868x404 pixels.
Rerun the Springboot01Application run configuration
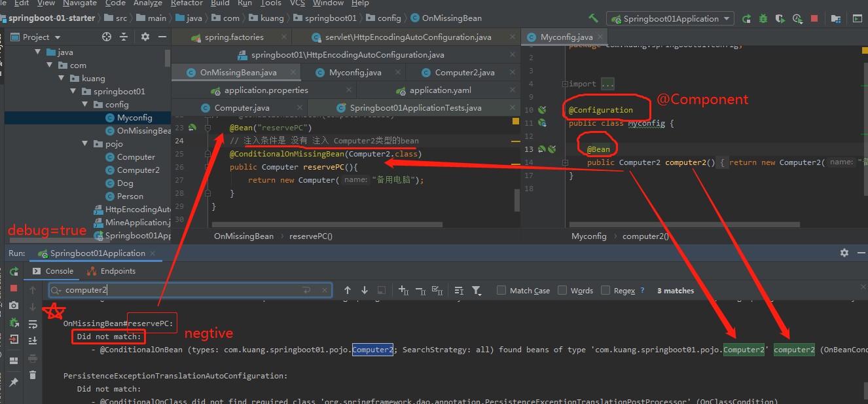[x=746, y=18]
